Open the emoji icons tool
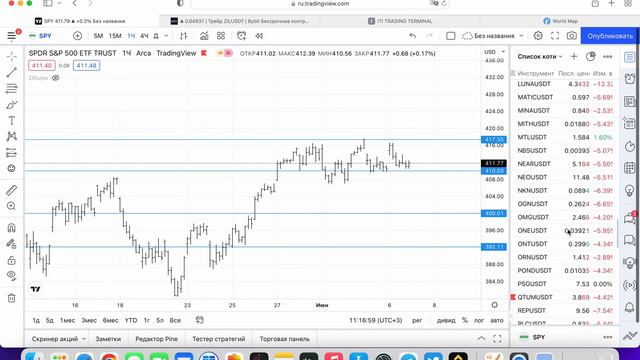This screenshot has height=360, width=640. click(x=11, y=169)
